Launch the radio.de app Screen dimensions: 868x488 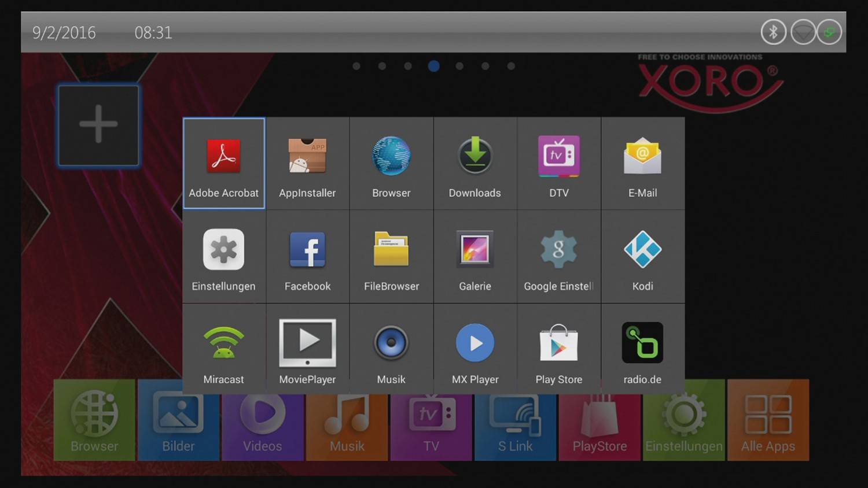tap(643, 349)
